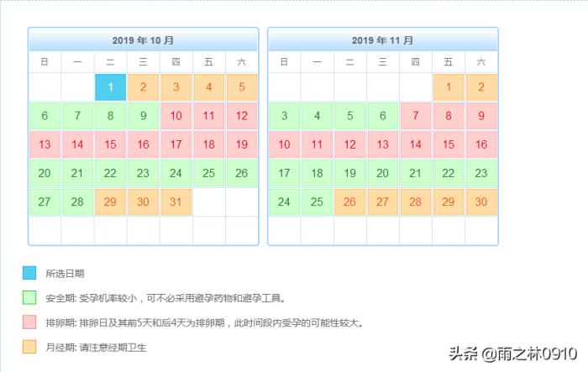Image resolution: width=588 pixels, height=372 pixels.
Task: Pick October 6 safe period date
Action: tap(45, 116)
